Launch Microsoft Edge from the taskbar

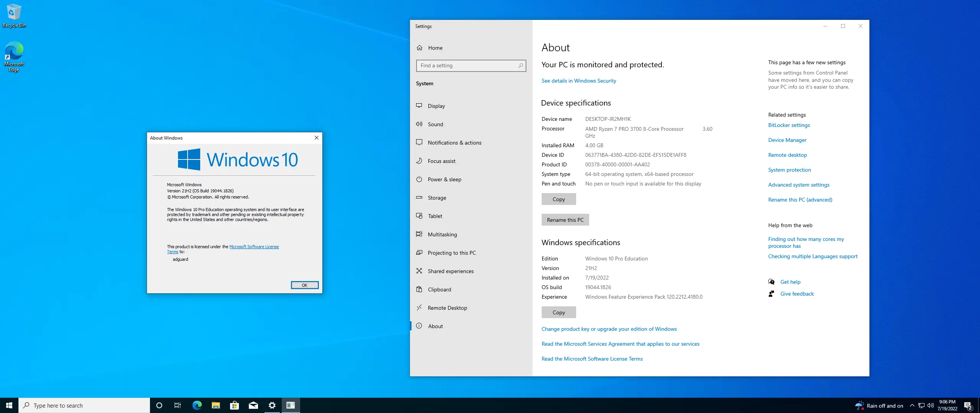(197, 405)
